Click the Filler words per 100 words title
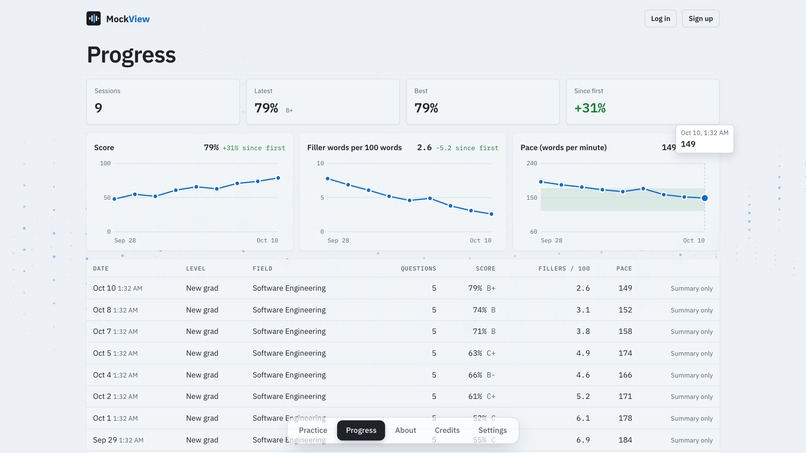This screenshot has width=806, height=453. click(x=354, y=148)
